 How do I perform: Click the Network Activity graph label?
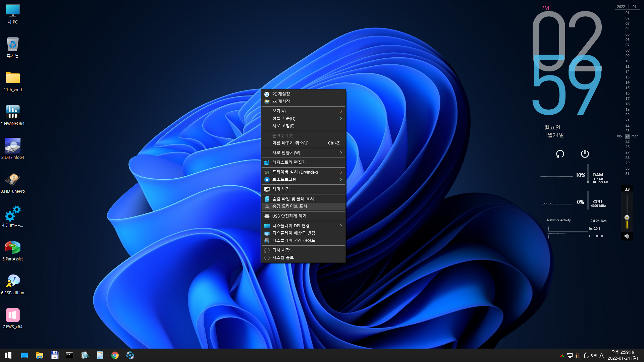coord(559,220)
